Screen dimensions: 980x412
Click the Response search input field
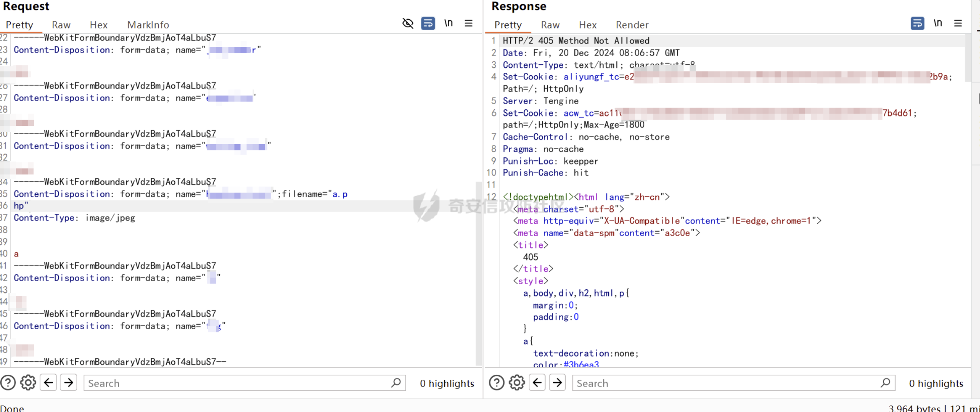727,383
